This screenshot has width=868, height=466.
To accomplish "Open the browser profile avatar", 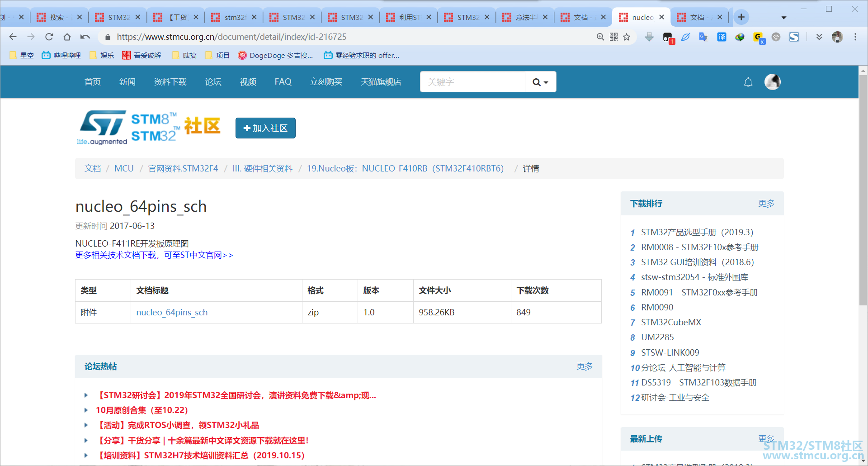I will point(837,37).
